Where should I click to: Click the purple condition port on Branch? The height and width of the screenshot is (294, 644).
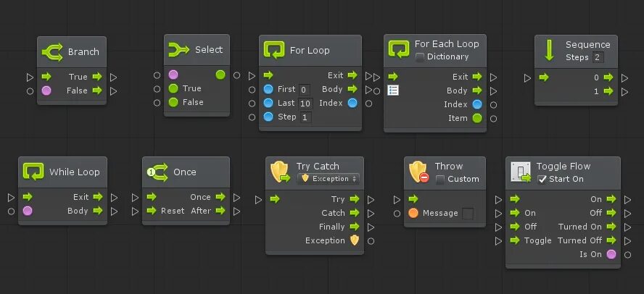46,91
